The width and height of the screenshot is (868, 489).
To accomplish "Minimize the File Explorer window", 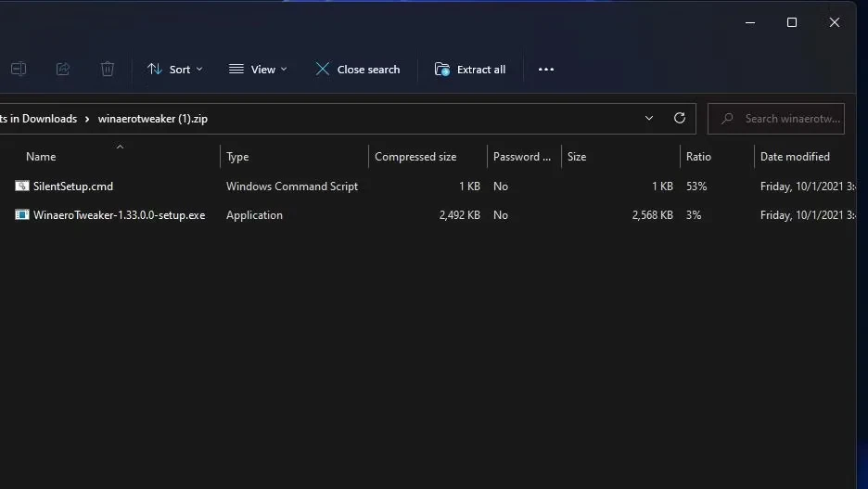I will 750,22.
